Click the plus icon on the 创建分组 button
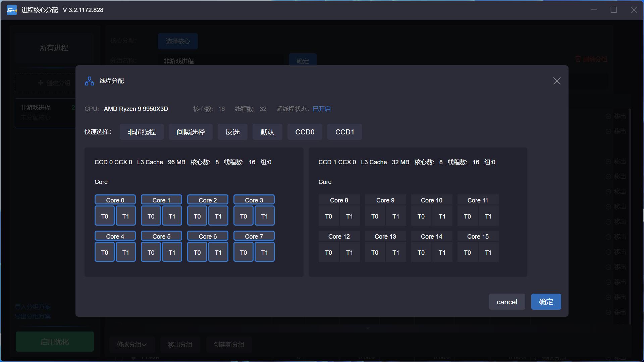The image size is (644, 362). [x=40, y=83]
